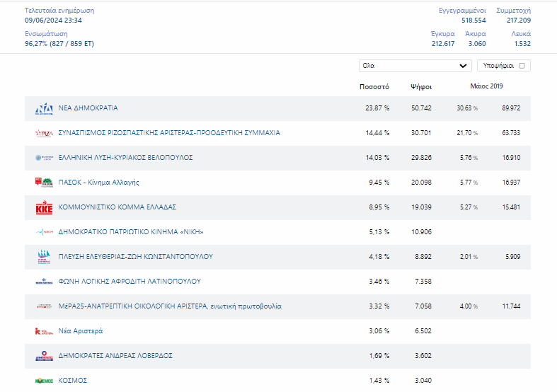Click the 5.909 votes from 2019
Screen dimensions: 557x392
point(513,256)
